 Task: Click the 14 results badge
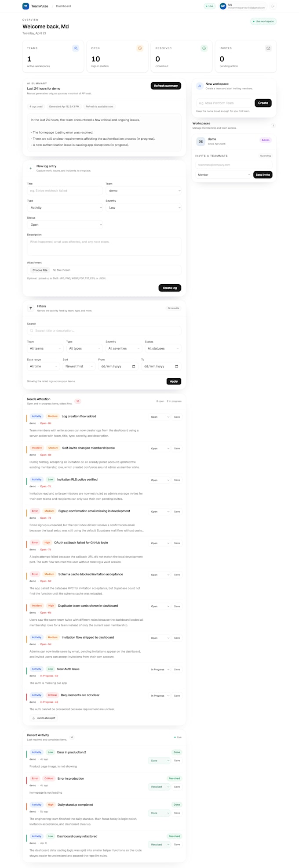tap(173, 308)
